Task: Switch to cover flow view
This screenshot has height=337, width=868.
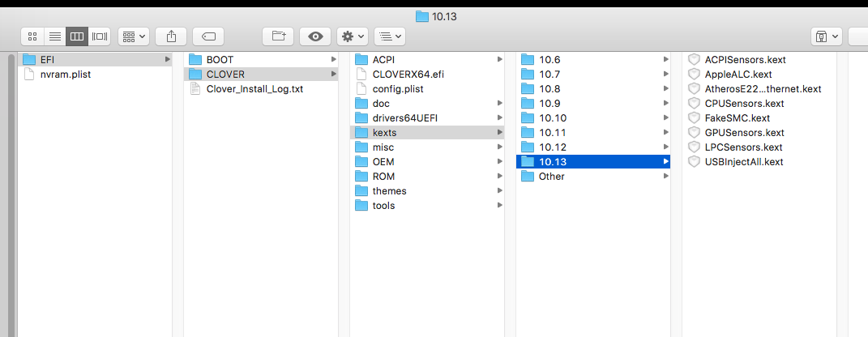Action: (x=100, y=36)
